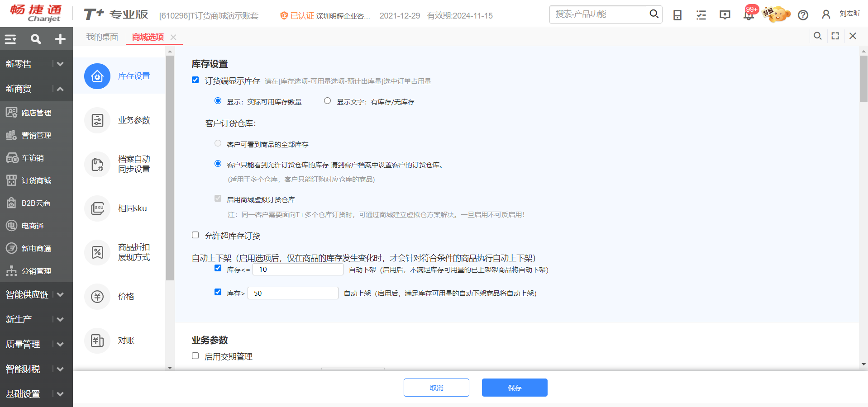The image size is (868, 407).
Task: Toggle the 库存> 自动上架 checkbox
Action: (x=218, y=292)
